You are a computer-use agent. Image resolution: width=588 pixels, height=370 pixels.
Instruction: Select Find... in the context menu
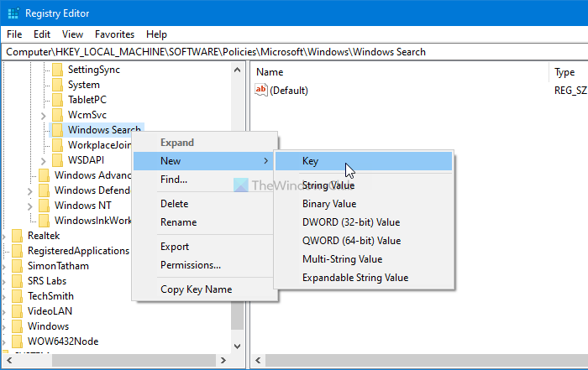point(205,180)
